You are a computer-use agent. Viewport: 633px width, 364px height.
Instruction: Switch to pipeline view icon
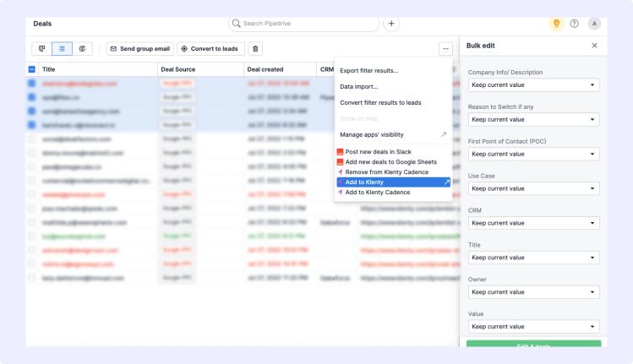point(40,49)
